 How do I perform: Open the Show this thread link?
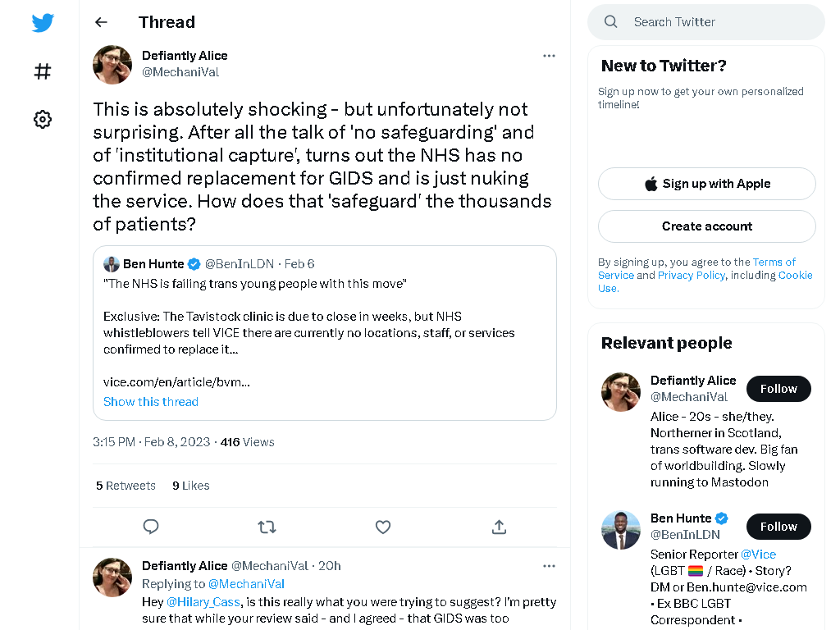tap(151, 402)
